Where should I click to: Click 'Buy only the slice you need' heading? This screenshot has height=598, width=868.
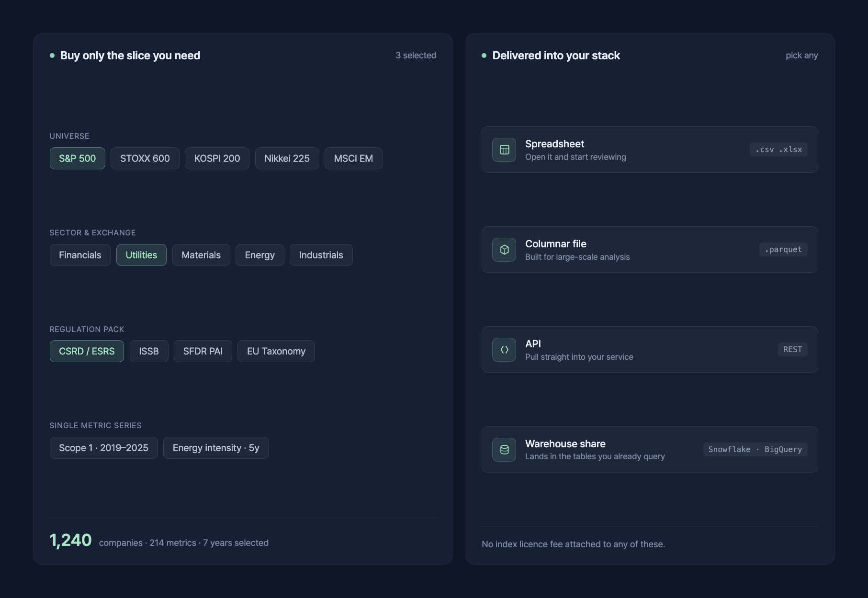click(x=130, y=55)
